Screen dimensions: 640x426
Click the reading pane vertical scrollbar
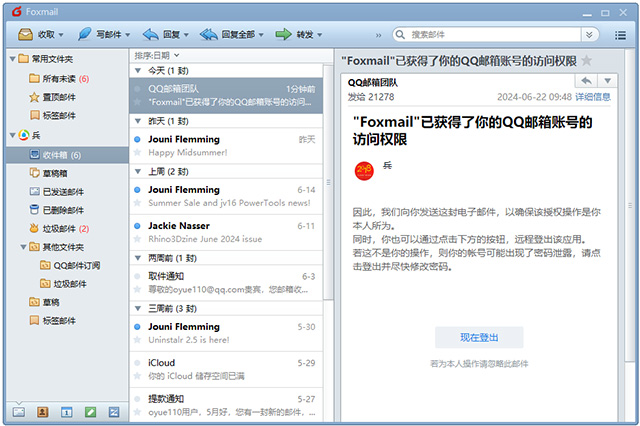point(630,206)
